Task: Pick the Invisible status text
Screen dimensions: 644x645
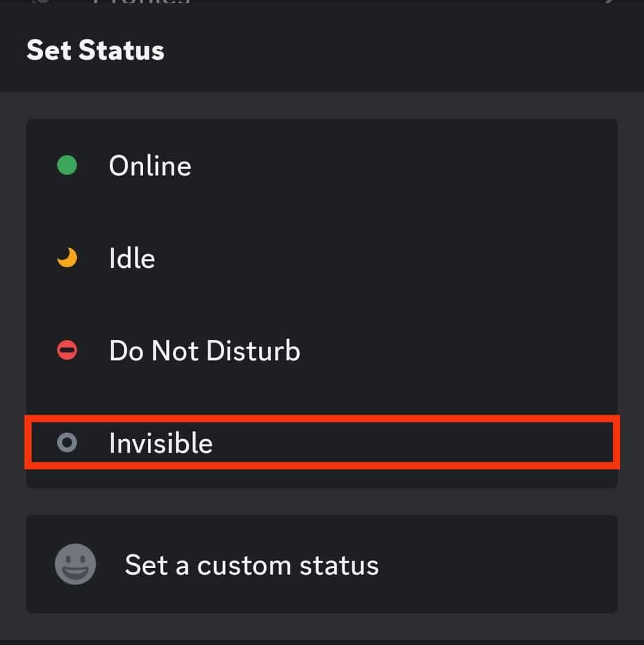Action: (x=160, y=443)
